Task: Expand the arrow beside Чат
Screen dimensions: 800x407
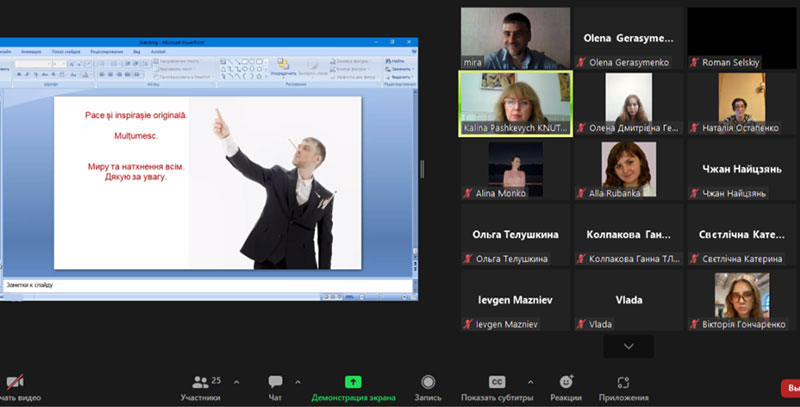Action: 298,381
